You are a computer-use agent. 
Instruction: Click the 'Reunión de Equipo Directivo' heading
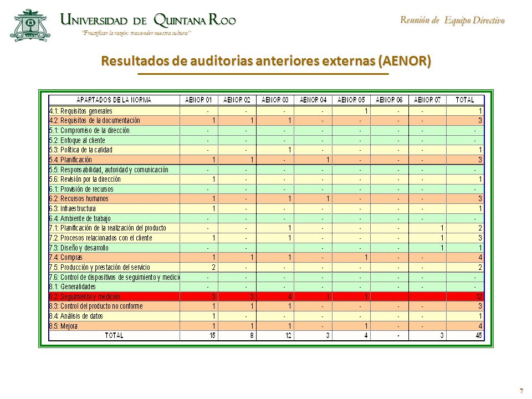[x=452, y=20]
